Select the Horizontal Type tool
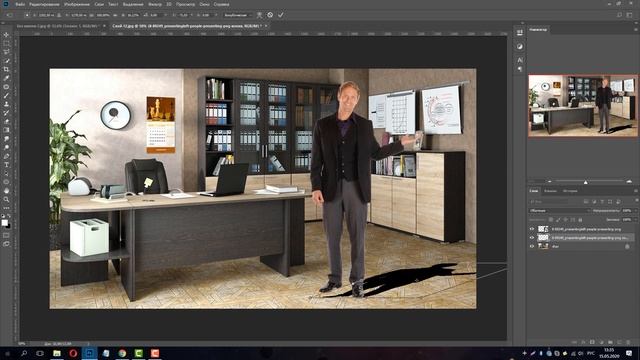 (6, 165)
